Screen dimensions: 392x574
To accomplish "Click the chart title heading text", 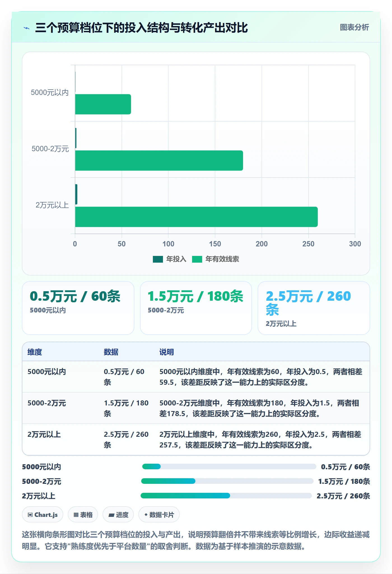I will coord(141,28).
